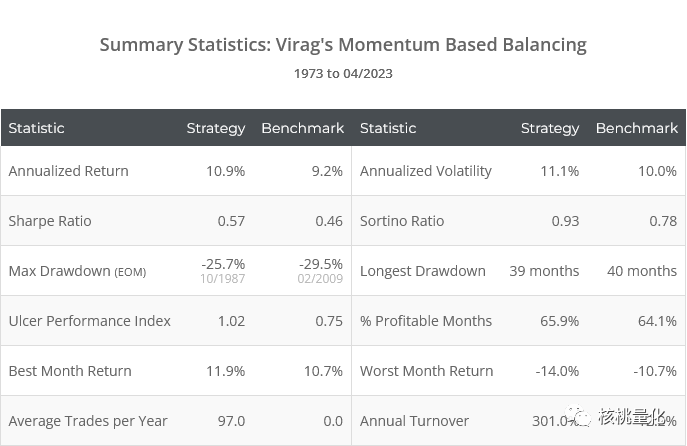Click the right Statistic column header
This screenshot has width=687, height=446.
[388, 128]
